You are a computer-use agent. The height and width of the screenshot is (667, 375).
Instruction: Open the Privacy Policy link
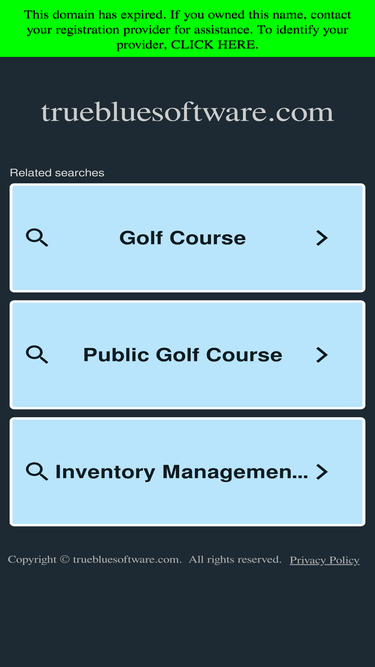coord(324,560)
